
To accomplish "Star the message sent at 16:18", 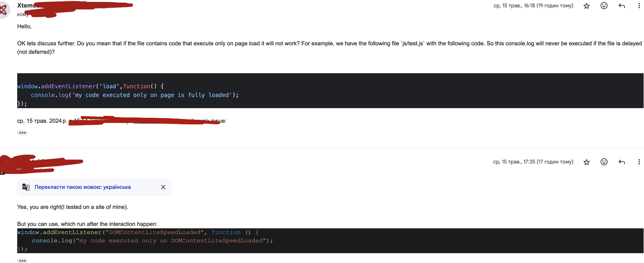I will click(x=587, y=6).
